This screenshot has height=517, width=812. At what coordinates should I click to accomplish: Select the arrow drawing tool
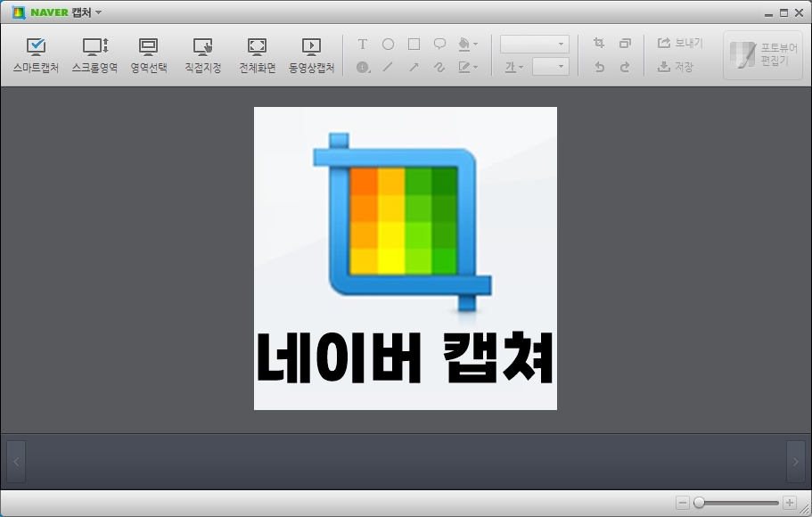coord(414,68)
